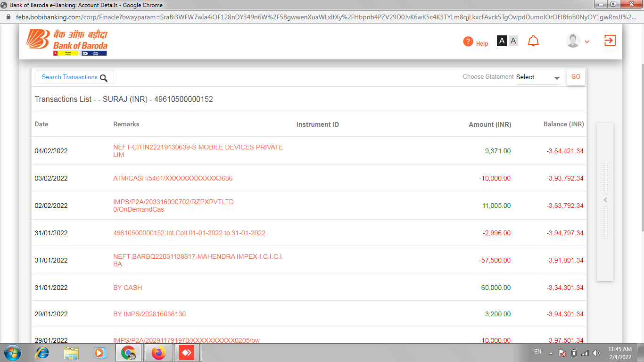Click balance -3,34,301.34
Screen dimensions: 644x362
(565, 288)
